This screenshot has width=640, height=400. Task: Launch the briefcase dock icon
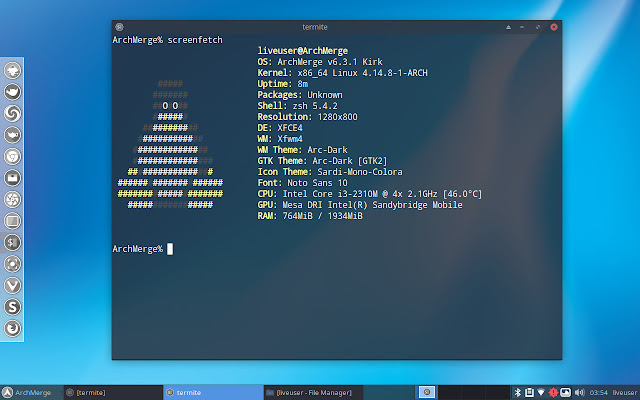point(12,178)
